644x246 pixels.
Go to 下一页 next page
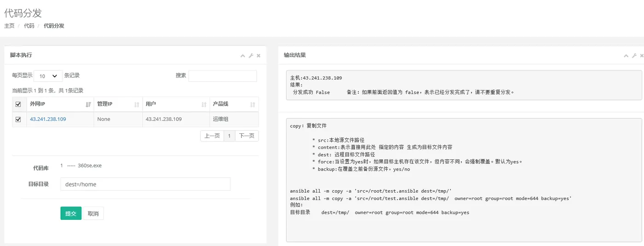coord(247,136)
